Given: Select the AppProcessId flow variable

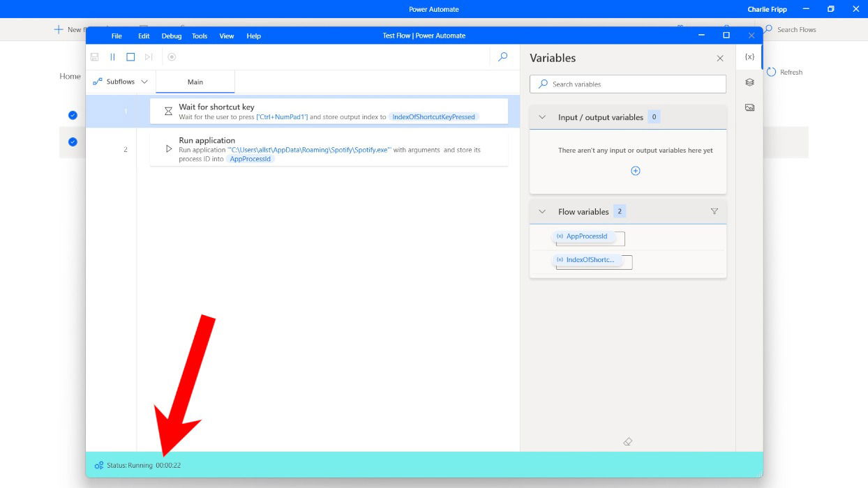Looking at the screenshot, I should click(x=585, y=236).
